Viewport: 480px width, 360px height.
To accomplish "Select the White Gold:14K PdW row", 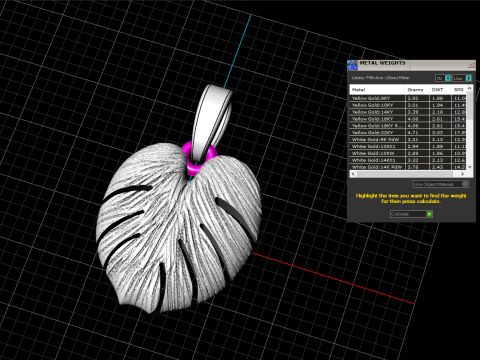I will (x=408, y=167).
